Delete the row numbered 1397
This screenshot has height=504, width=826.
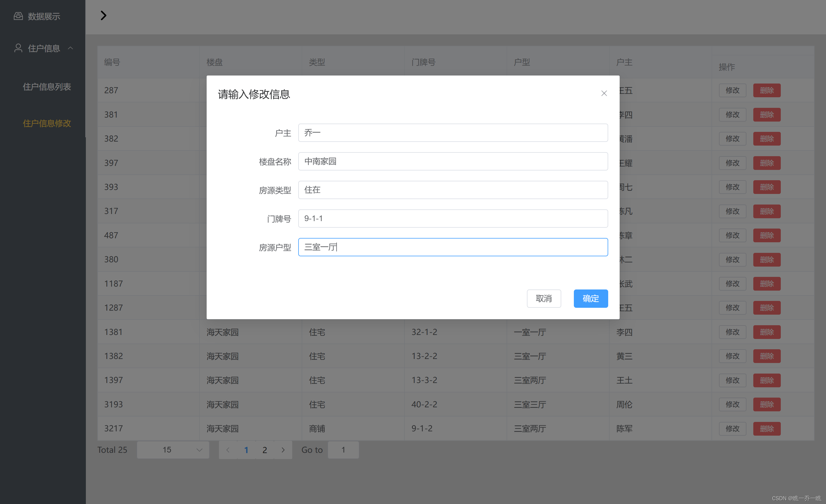tap(767, 380)
